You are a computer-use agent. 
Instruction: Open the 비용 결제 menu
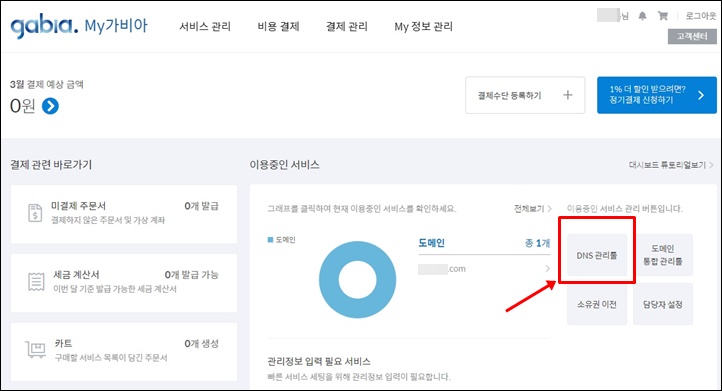[278, 27]
